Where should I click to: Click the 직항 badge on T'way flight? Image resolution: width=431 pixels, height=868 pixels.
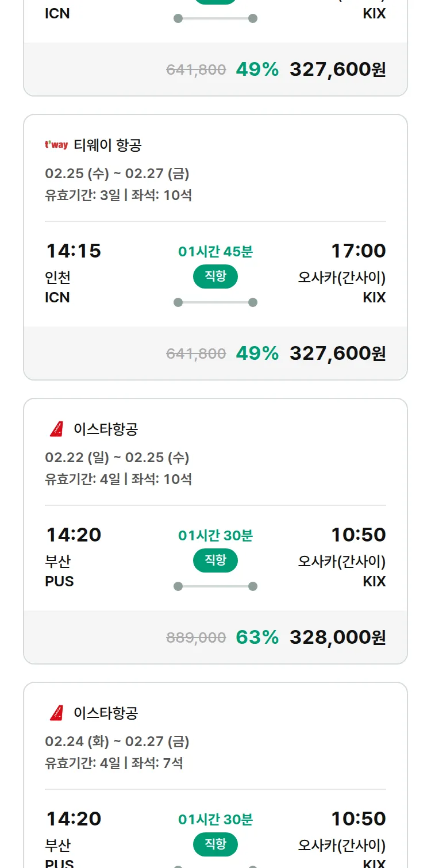tap(215, 276)
